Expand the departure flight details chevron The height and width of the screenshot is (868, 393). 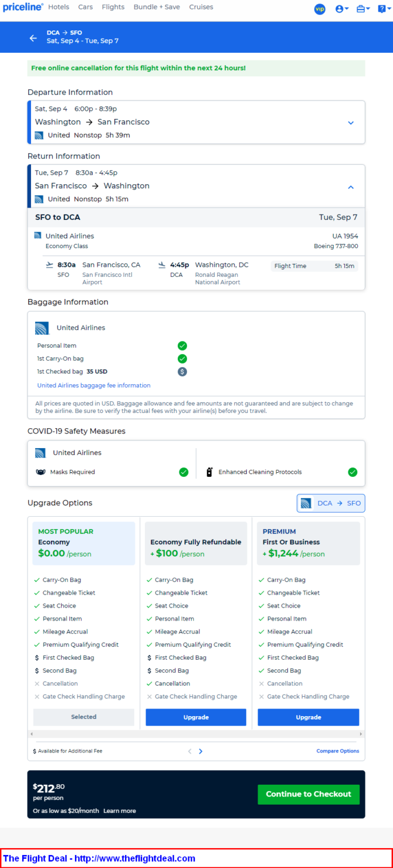tap(351, 123)
